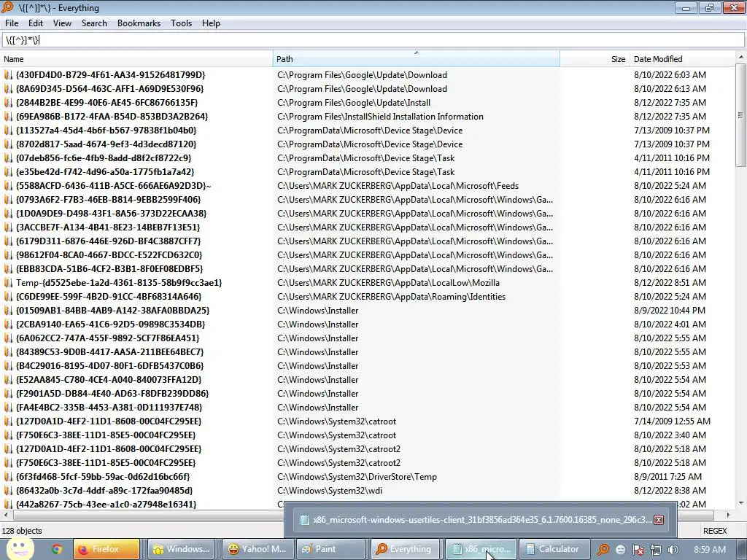
Task: Click folder icon of {FA4E4BC2-335B-4453-A381-0D111937E748}
Action: (7, 407)
